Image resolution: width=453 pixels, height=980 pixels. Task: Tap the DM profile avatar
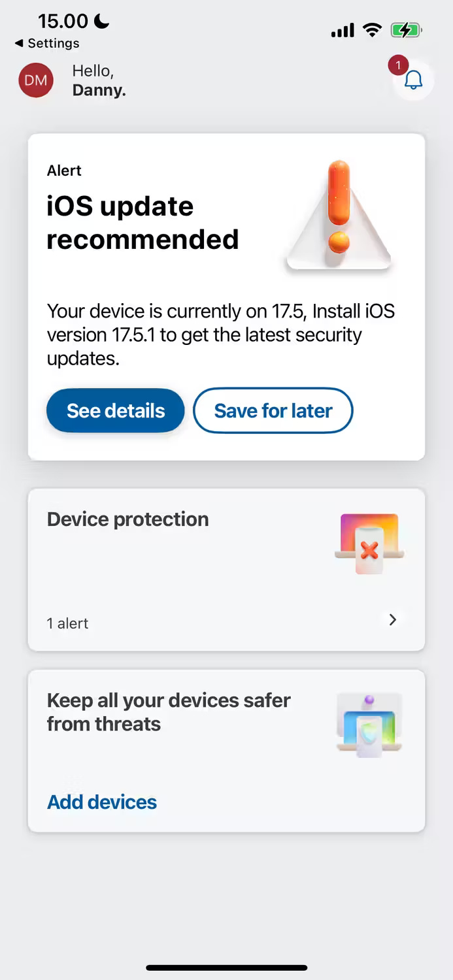tap(36, 80)
